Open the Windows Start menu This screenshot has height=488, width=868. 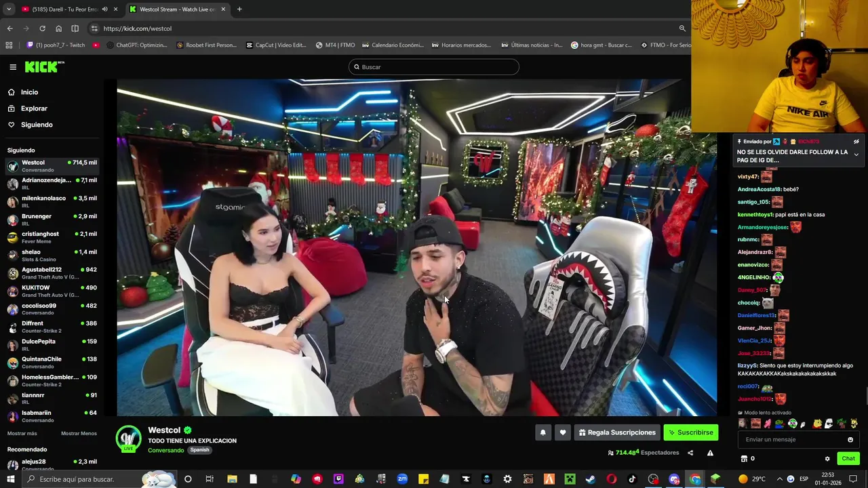click(10, 479)
